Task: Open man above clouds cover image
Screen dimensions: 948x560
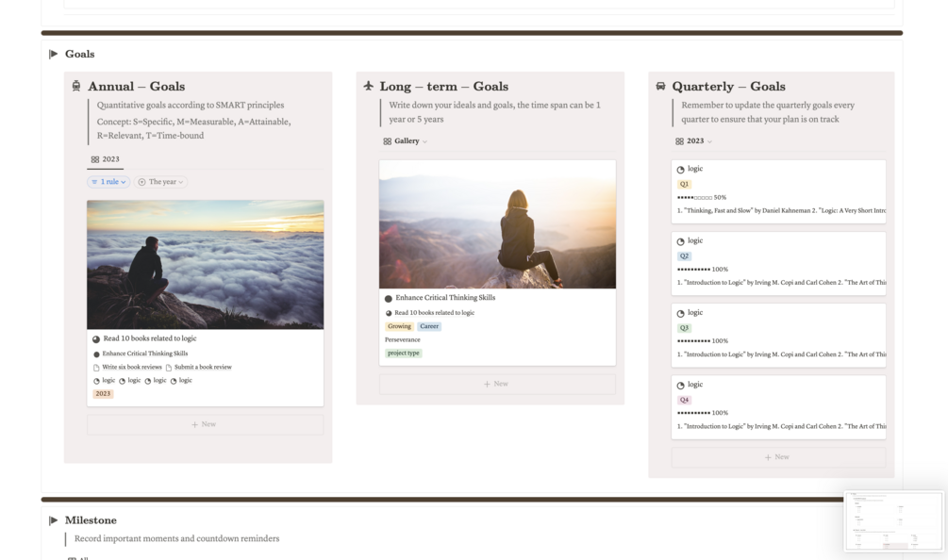Action: click(205, 265)
